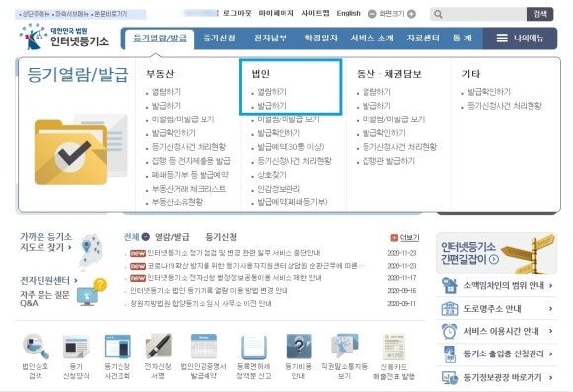Click 집행관 발급하기 link

pyautogui.click(x=388, y=161)
